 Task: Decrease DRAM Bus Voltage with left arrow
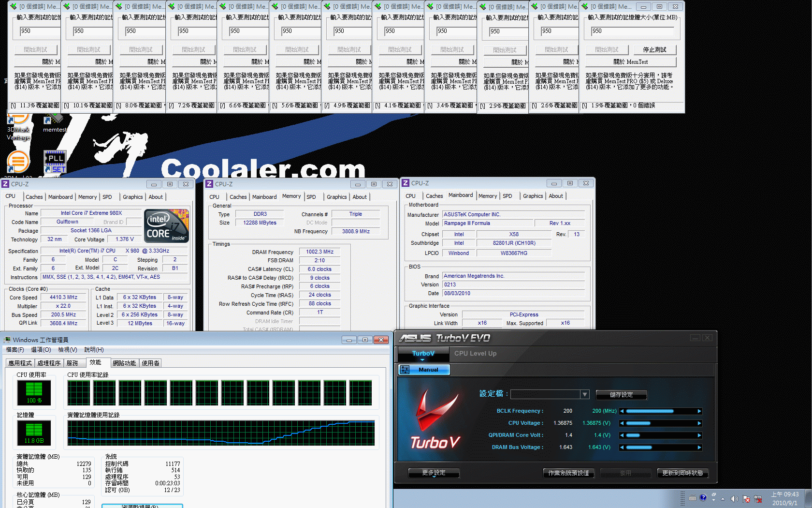(x=622, y=448)
